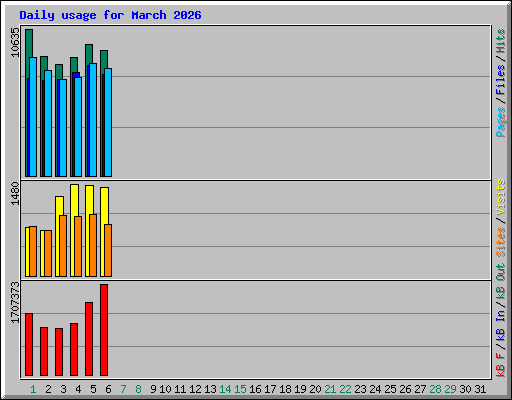Image resolution: width=512 pixels, height=400 pixels.
Task: Click day 16 on the date axis
Action: pos(255,389)
